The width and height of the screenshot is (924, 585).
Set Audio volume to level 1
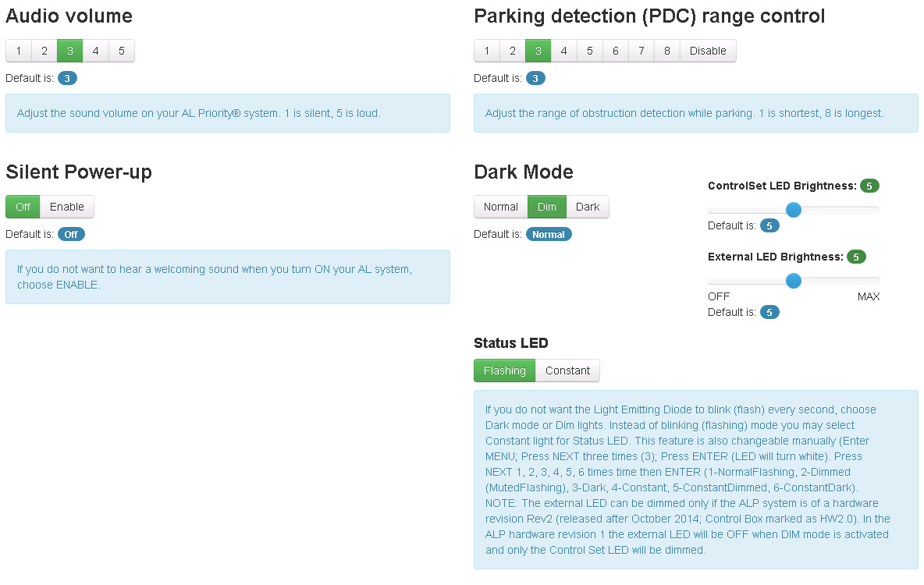coord(19,51)
